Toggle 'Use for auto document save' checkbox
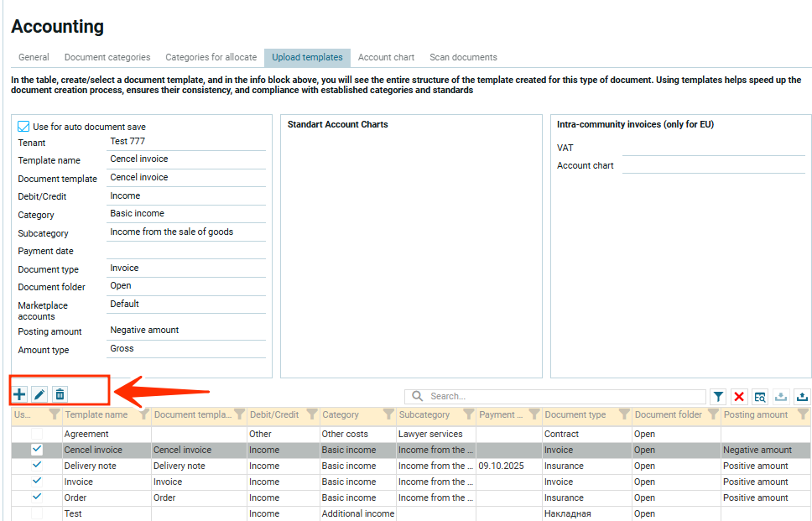Viewport: 812px width, 521px height. [x=23, y=127]
